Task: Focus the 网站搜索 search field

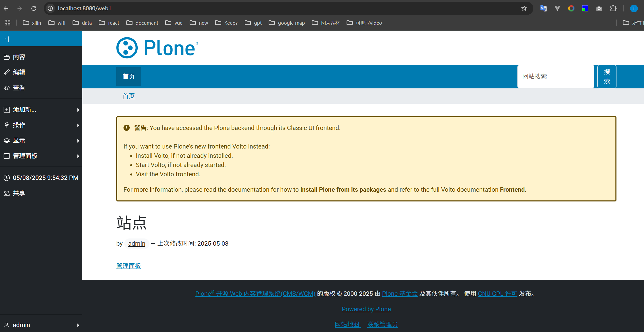Action: [555, 77]
